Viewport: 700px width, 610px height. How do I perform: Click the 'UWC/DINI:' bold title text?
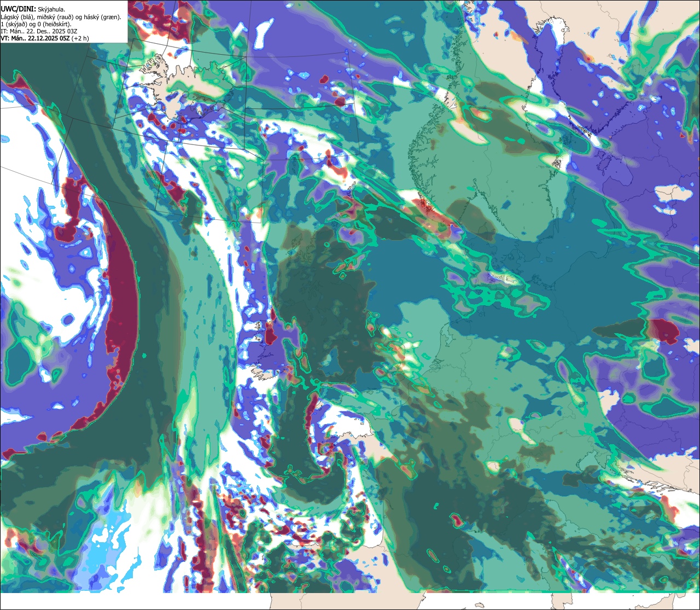point(18,9)
